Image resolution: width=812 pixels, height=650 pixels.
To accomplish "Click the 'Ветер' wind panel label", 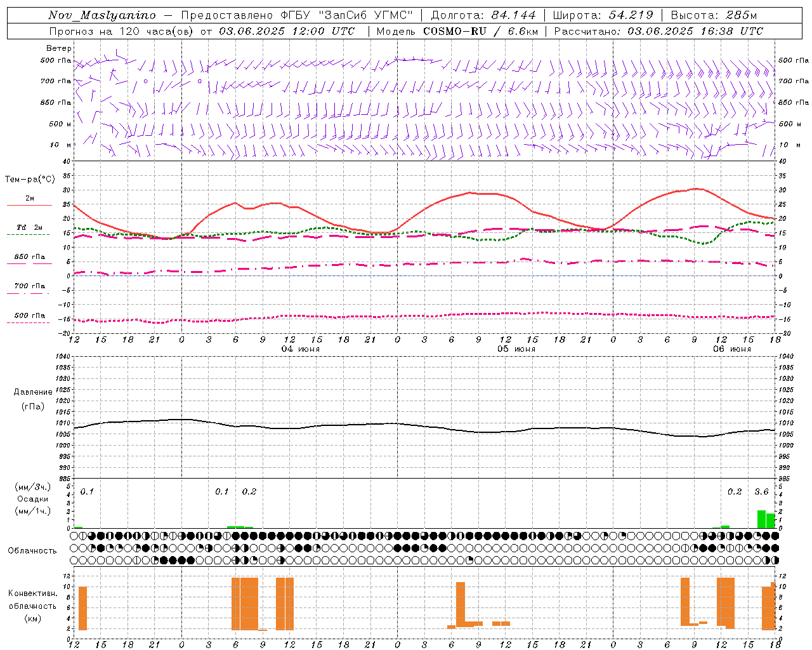I will pyautogui.click(x=59, y=48).
